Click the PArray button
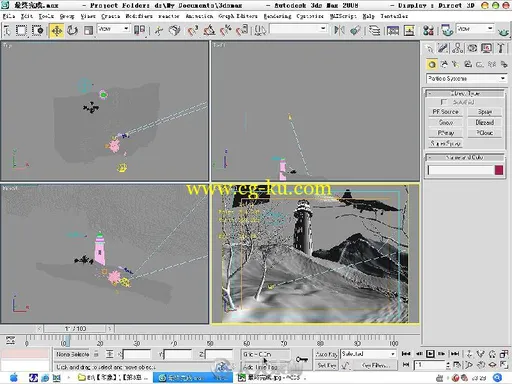Image resolution: width=512 pixels, height=384 pixels. pyautogui.click(x=445, y=133)
